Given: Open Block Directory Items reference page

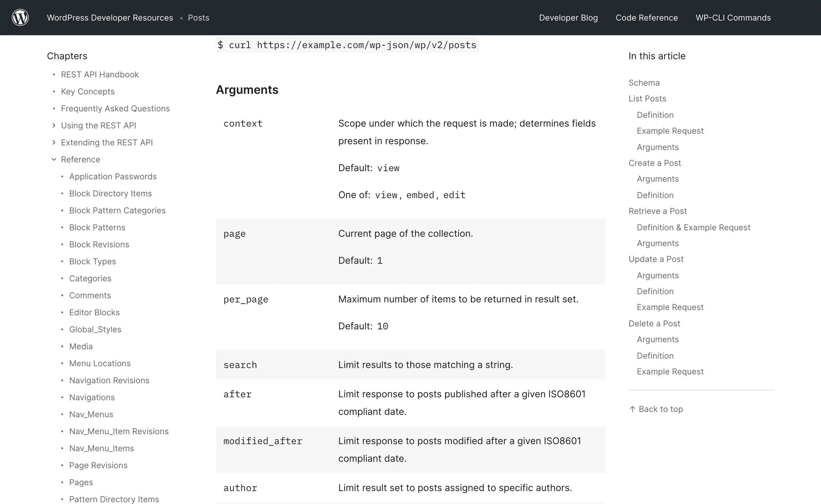Looking at the screenshot, I should point(110,193).
